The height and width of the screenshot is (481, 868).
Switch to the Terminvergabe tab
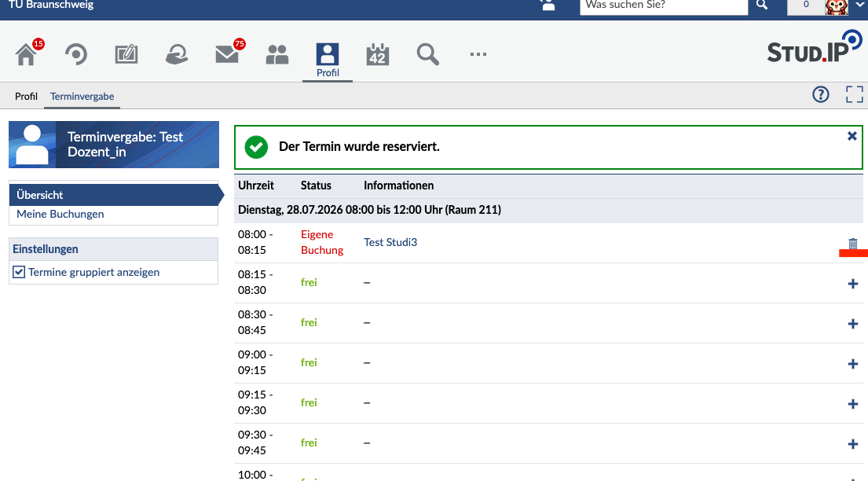[82, 97]
